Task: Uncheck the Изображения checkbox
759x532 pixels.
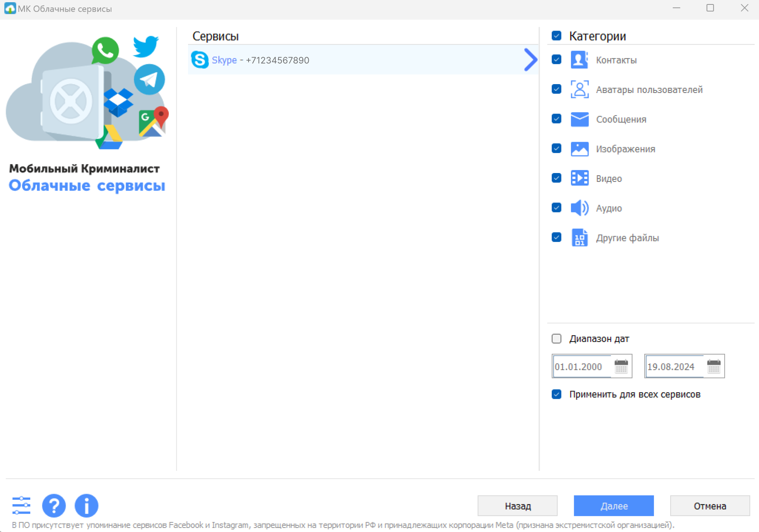Action: [556, 148]
